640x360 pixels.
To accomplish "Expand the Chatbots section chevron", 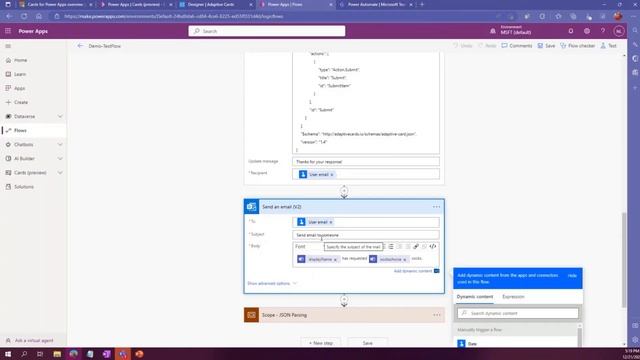I will 60,144.
